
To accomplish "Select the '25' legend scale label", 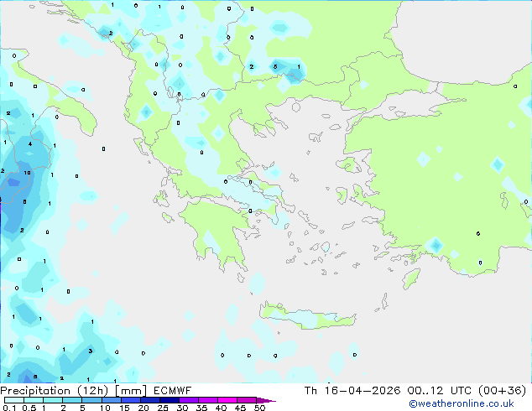I will coord(163,408).
